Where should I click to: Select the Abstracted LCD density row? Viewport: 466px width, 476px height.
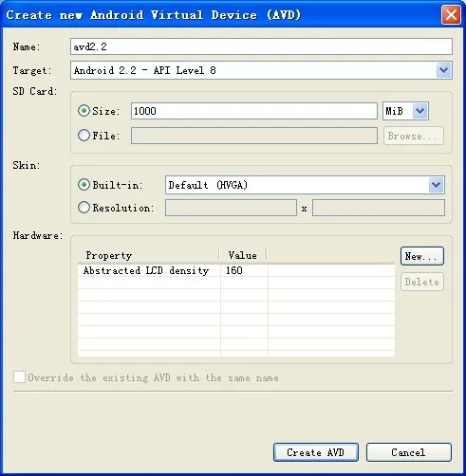tap(236, 270)
